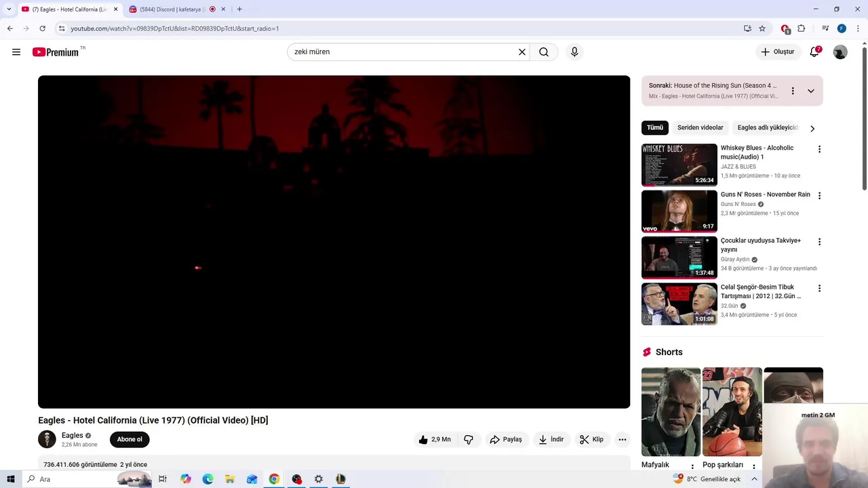
Task: Open a new browser tab
Action: (x=239, y=9)
